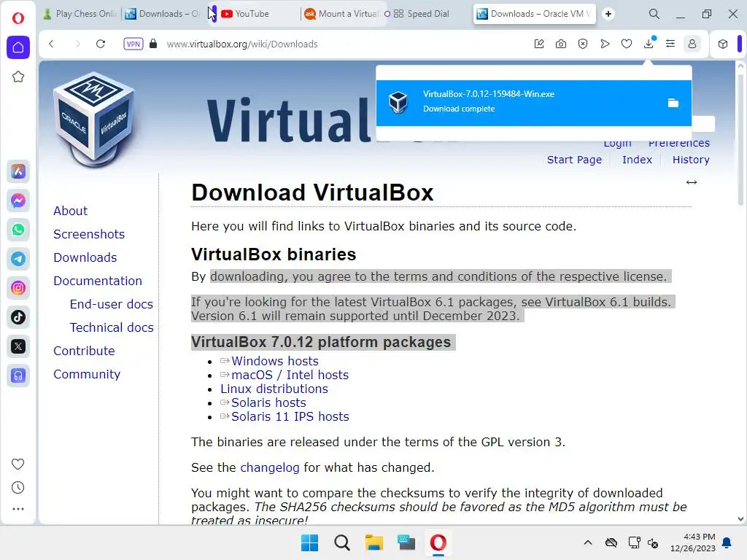Open sidebar setup three dots

pyautogui.click(x=18, y=509)
